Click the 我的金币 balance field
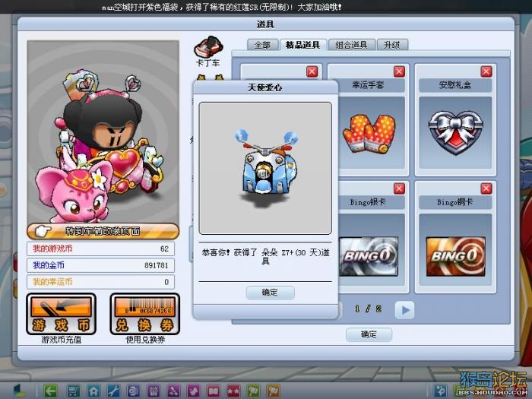 coord(101,265)
